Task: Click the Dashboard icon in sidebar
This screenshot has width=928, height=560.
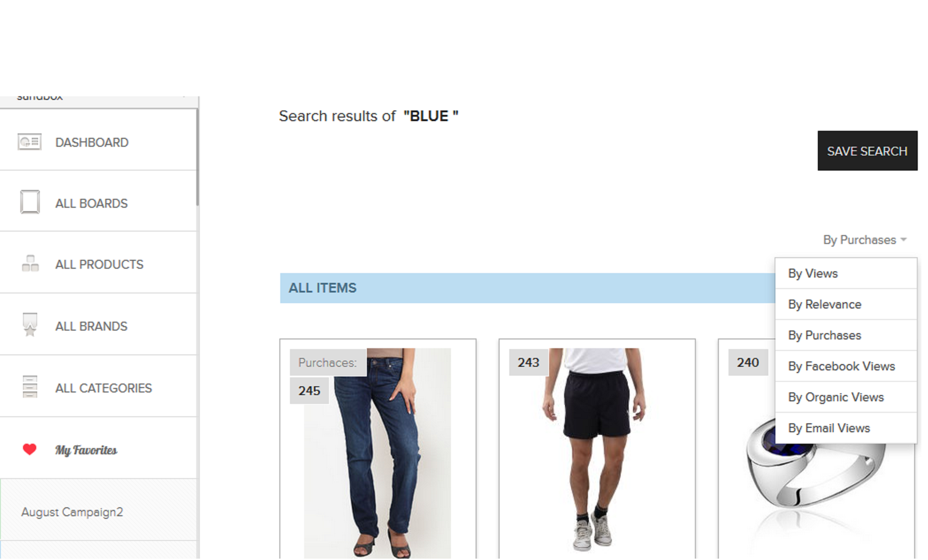Action: point(29,142)
